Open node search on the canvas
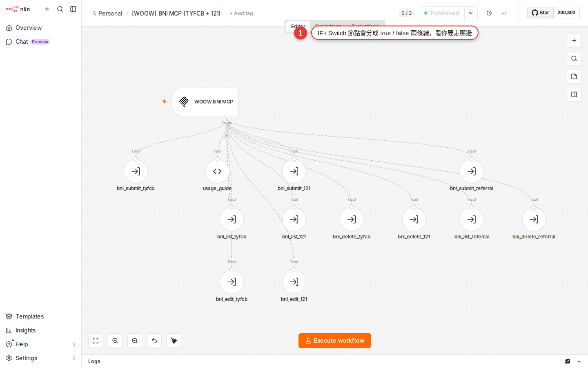 [x=574, y=58]
